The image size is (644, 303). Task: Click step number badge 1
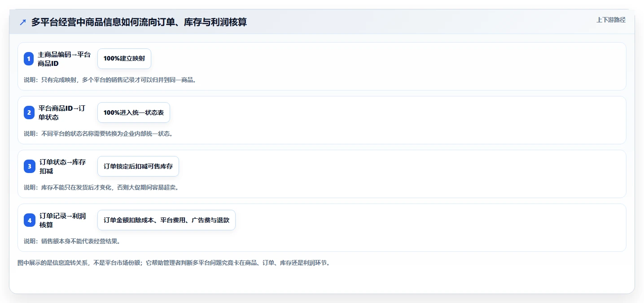tap(29, 59)
